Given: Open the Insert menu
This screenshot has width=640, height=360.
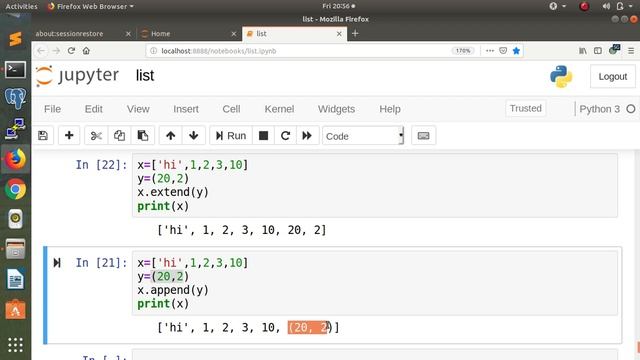Looking at the screenshot, I should 186,109.
